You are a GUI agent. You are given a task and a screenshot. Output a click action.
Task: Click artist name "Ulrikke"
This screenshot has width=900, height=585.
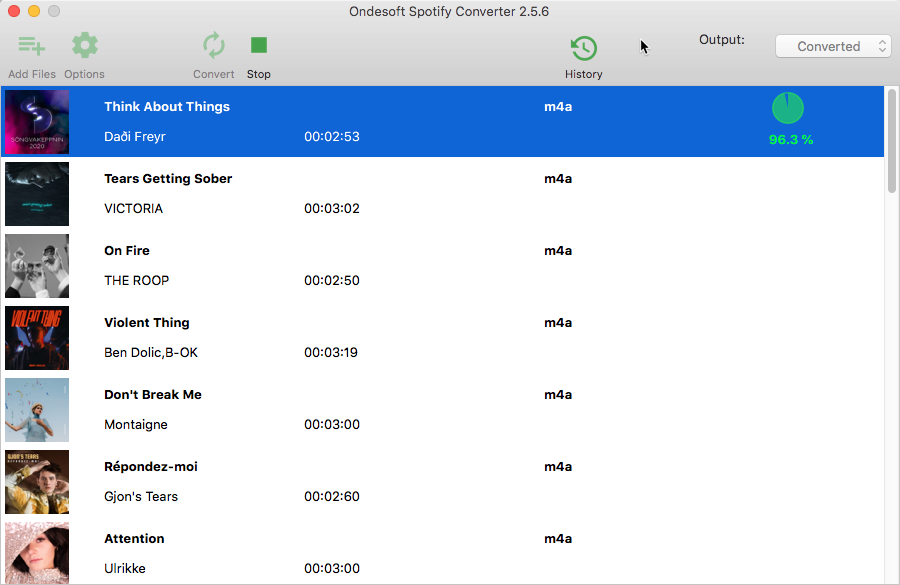[125, 568]
